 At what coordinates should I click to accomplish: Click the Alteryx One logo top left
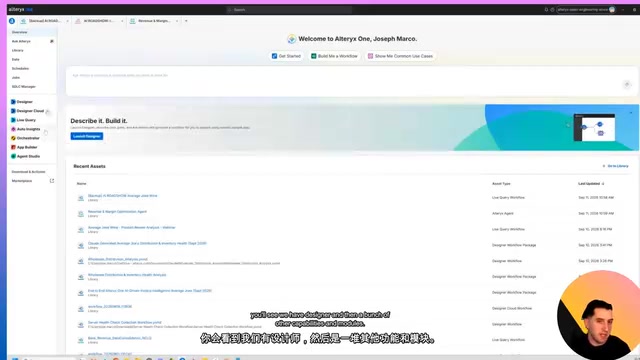coord(20,9)
